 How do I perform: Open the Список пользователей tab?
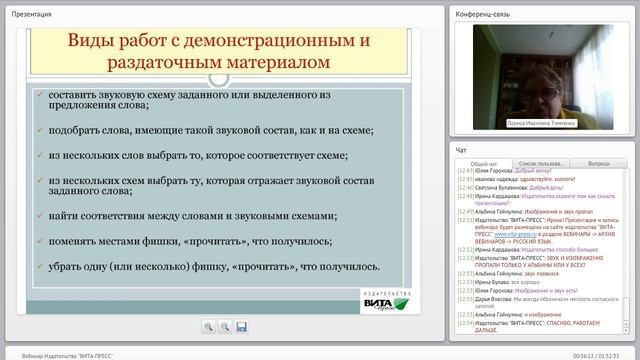click(541, 163)
